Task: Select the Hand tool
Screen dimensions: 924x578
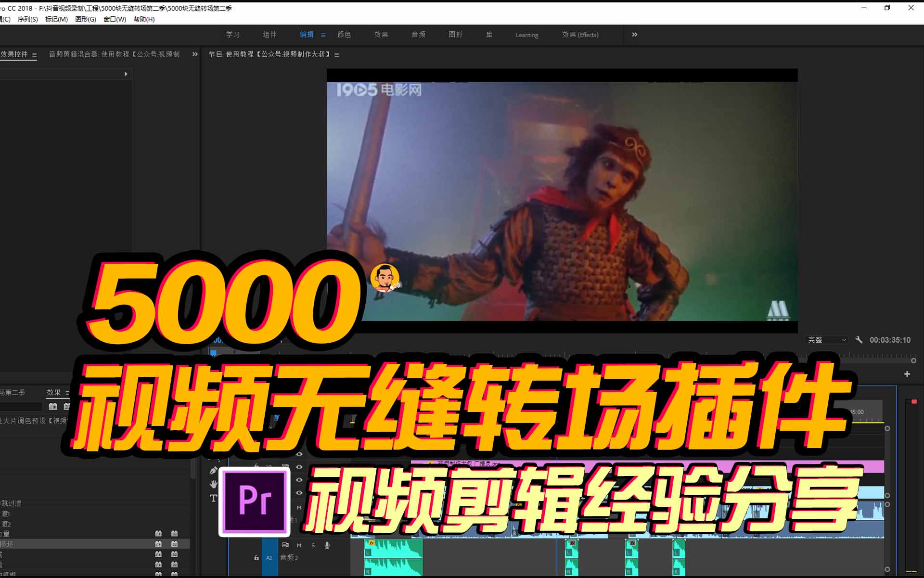Action: 214,484
